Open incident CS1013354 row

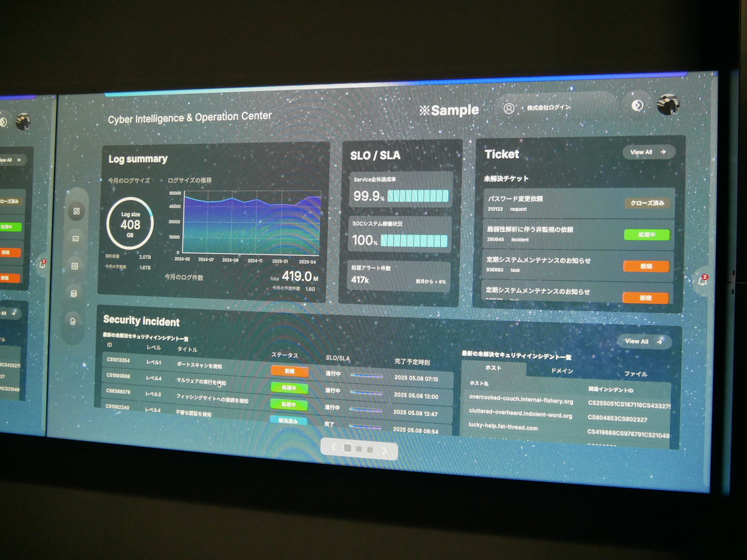tap(277, 368)
